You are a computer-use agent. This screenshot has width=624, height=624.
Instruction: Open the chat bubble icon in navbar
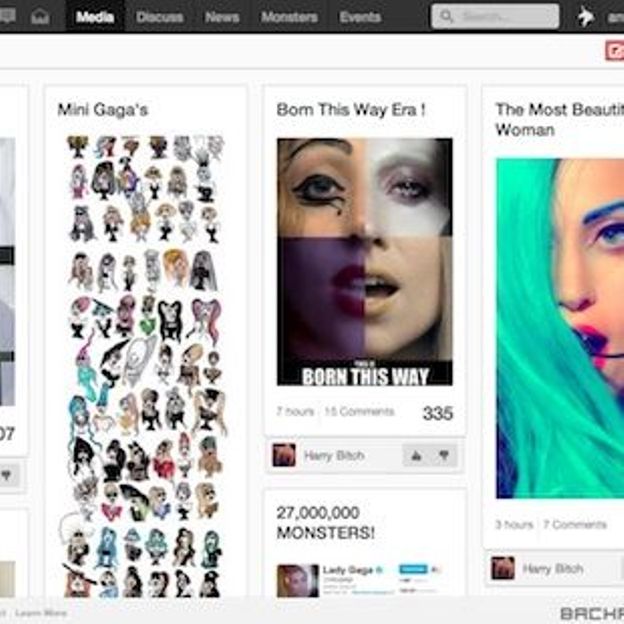tap(7, 16)
